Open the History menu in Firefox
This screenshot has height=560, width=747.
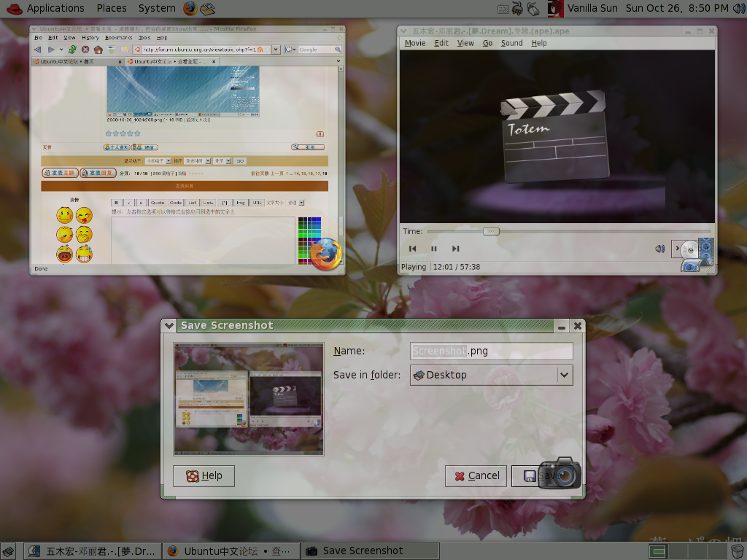(x=90, y=38)
